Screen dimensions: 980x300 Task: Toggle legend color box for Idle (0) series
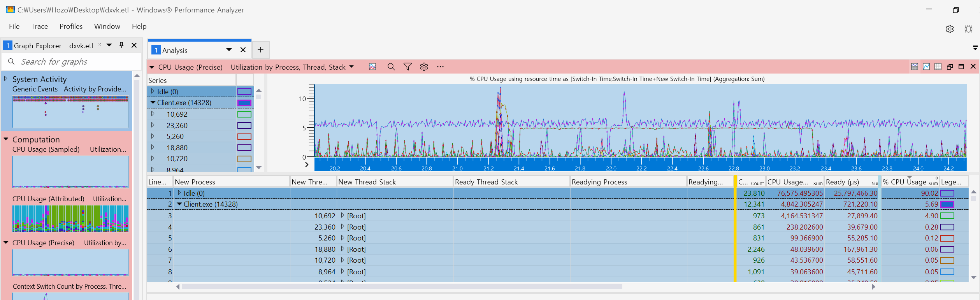coord(244,92)
